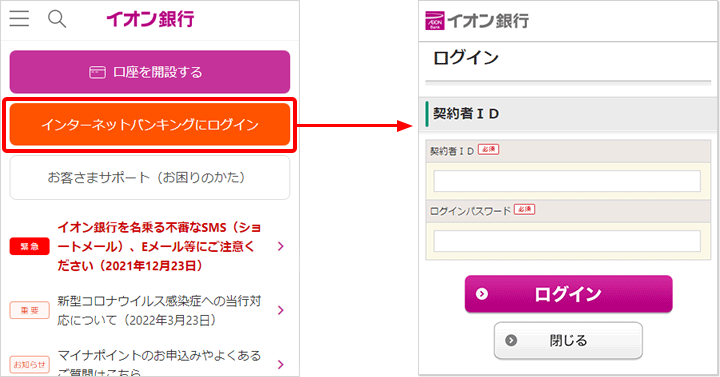Open the 新型コロナウイルス感染症 notice link

[159, 310]
